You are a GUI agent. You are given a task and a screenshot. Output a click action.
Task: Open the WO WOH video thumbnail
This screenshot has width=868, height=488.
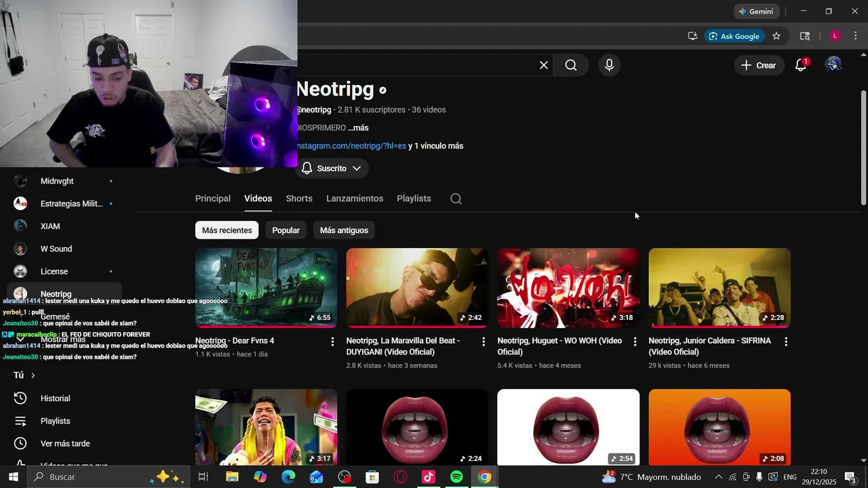pyautogui.click(x=568, y=287)
